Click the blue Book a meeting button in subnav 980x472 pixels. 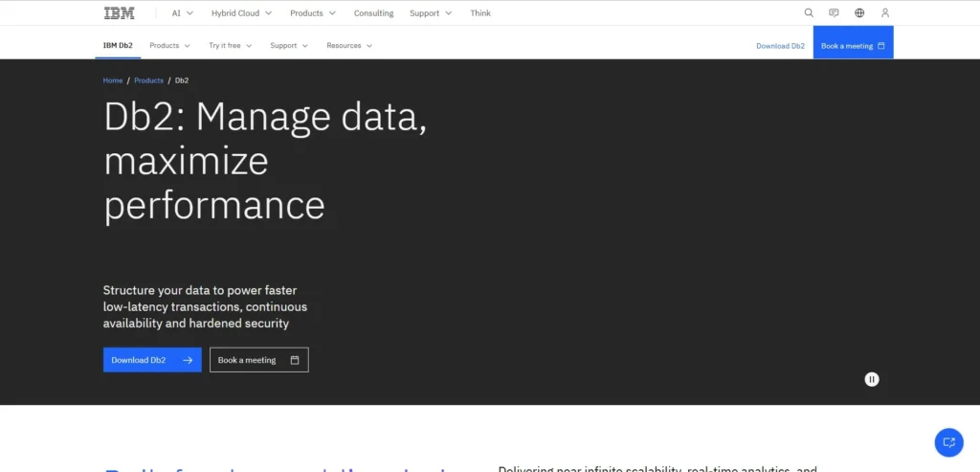pyautogui.click(x=853, y=42)
